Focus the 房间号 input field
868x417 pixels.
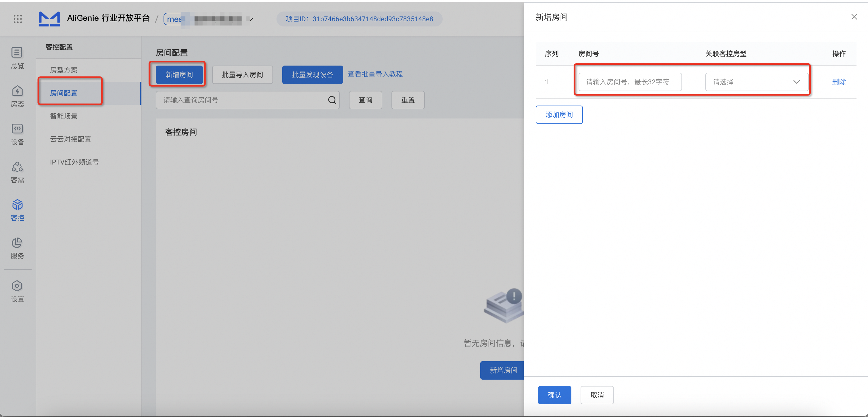(x=629, y=82)
